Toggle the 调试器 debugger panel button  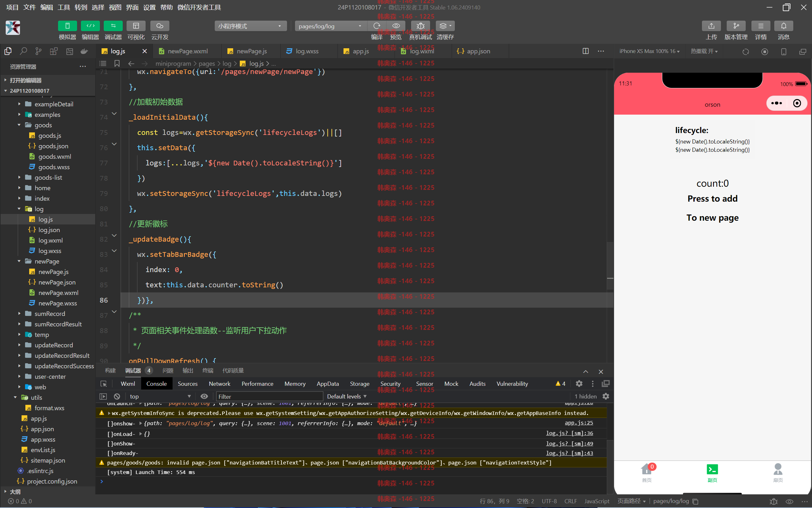[113, 26]
